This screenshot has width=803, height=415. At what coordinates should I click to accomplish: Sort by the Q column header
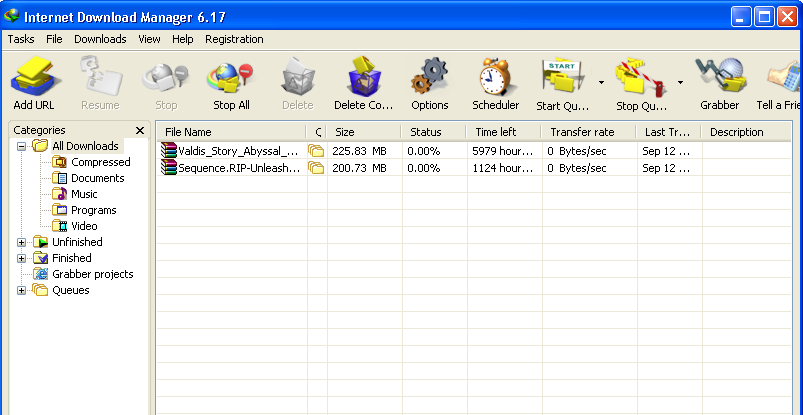(316, 132)
